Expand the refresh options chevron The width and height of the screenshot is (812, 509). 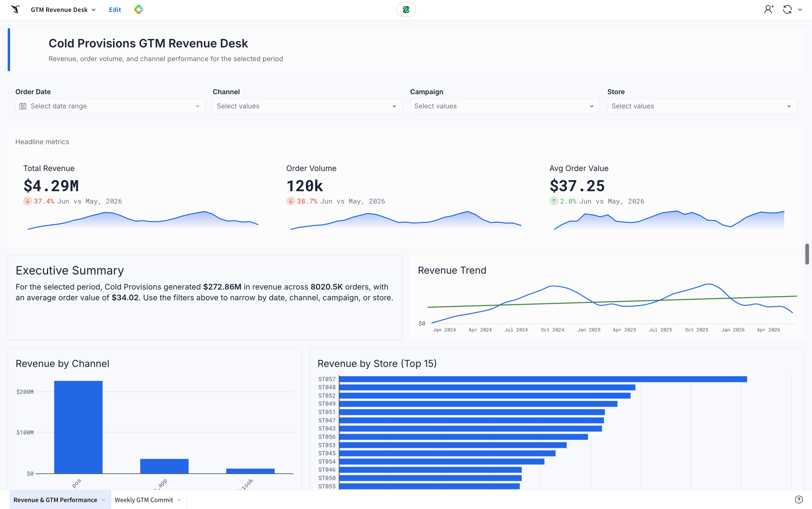point(800,10)
